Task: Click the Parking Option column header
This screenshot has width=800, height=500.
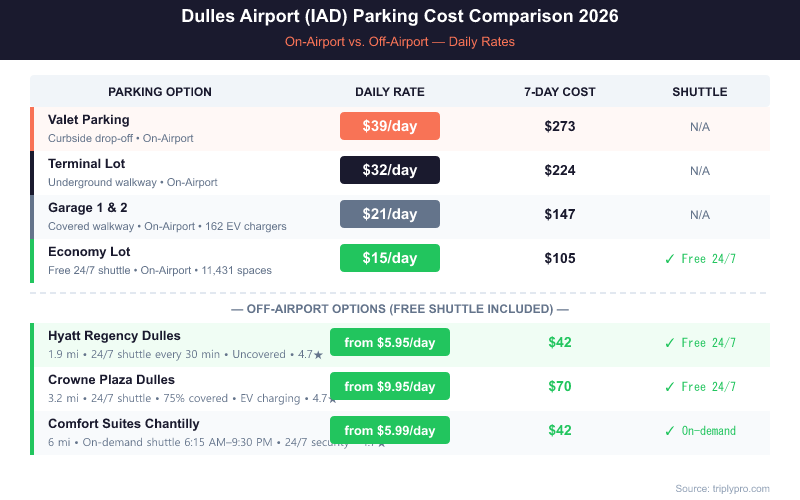Action: (160, 92)
